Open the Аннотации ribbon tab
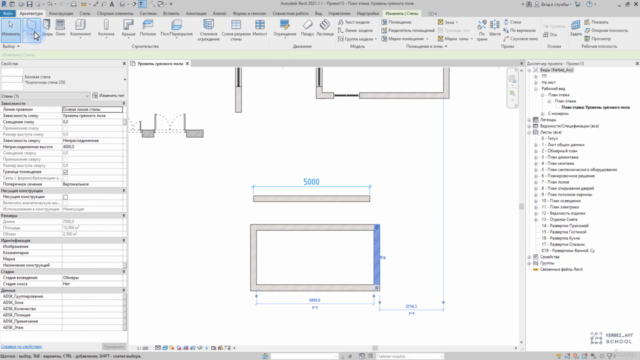 pyautogui.click(x=196, y=13)
